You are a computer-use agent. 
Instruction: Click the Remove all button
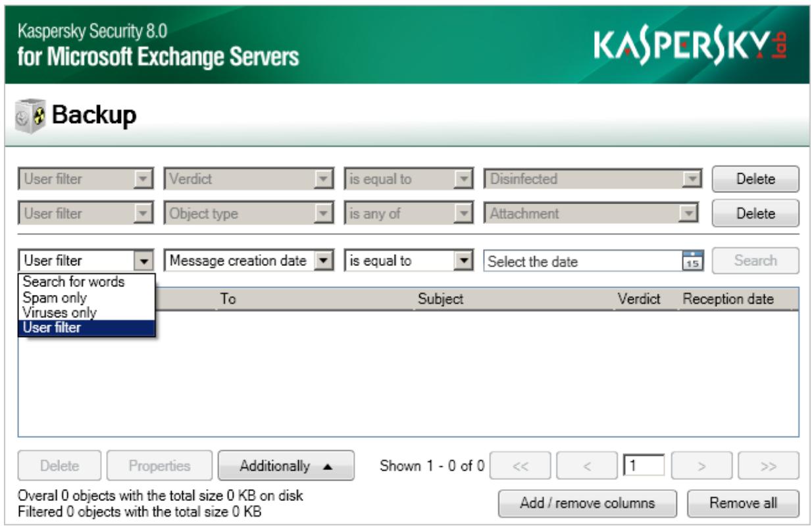743,504
